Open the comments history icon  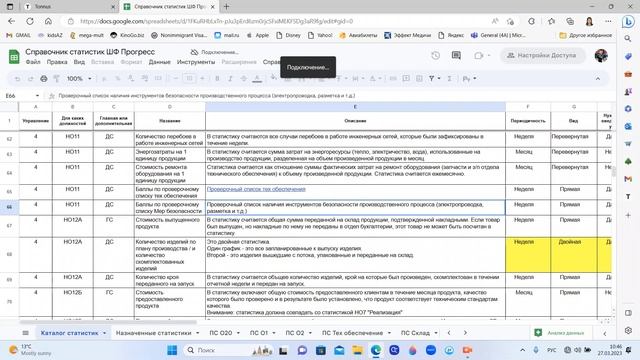point(456,56)
